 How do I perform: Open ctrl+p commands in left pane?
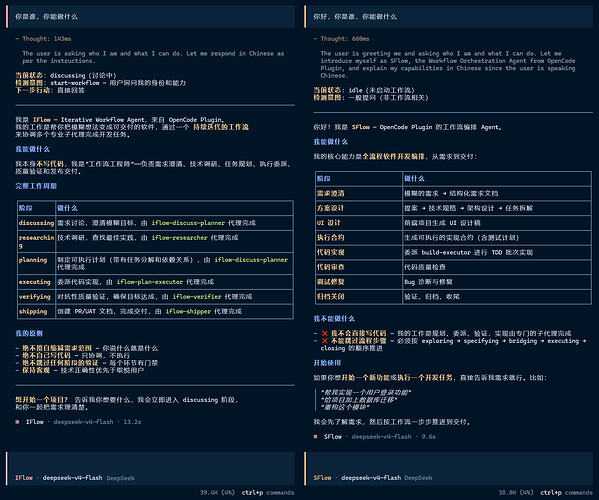(268, 493)
